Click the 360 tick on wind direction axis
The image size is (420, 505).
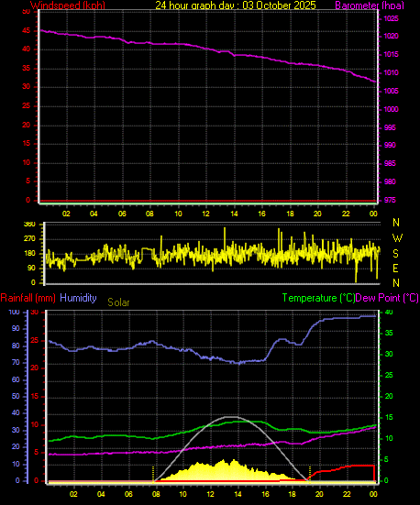(x=29, y=225)
